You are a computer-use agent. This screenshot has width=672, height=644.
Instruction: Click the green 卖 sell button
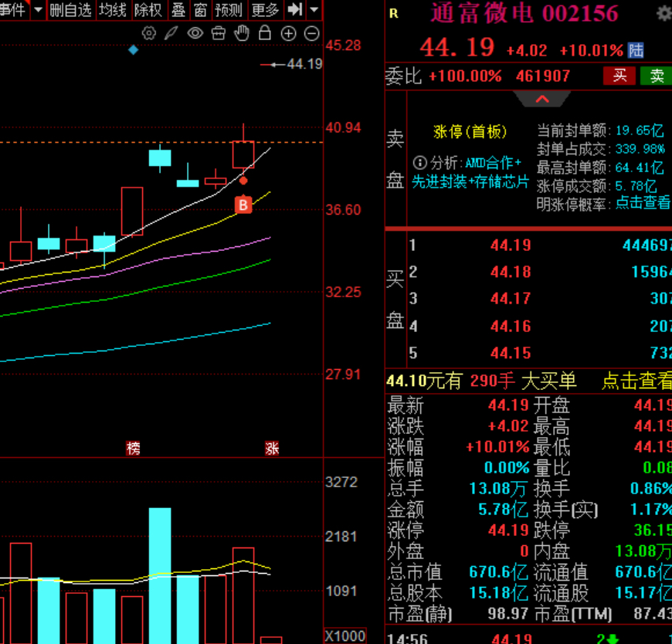pyautogui.click(x=656, y=76)
